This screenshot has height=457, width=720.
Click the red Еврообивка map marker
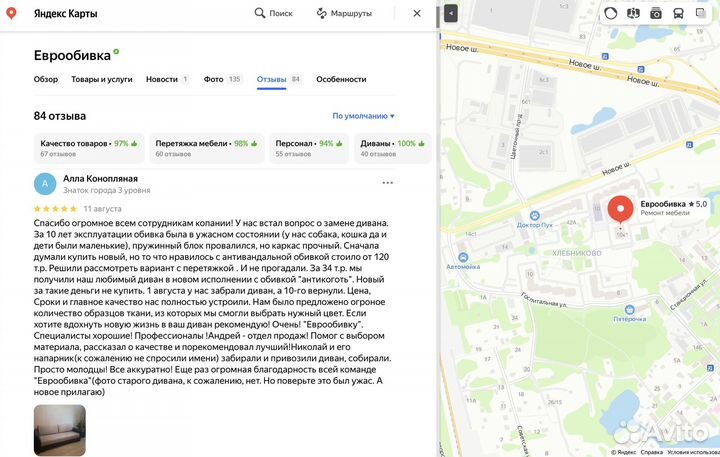620,210
